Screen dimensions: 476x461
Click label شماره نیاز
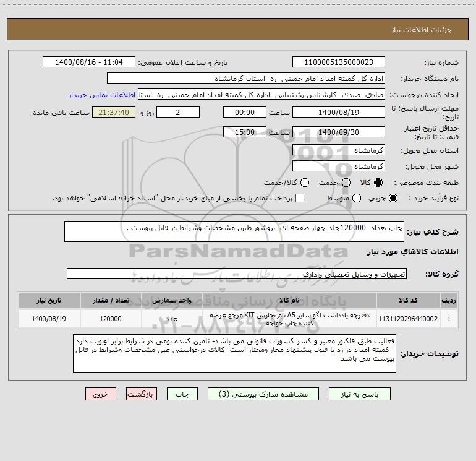pos(441,62)
